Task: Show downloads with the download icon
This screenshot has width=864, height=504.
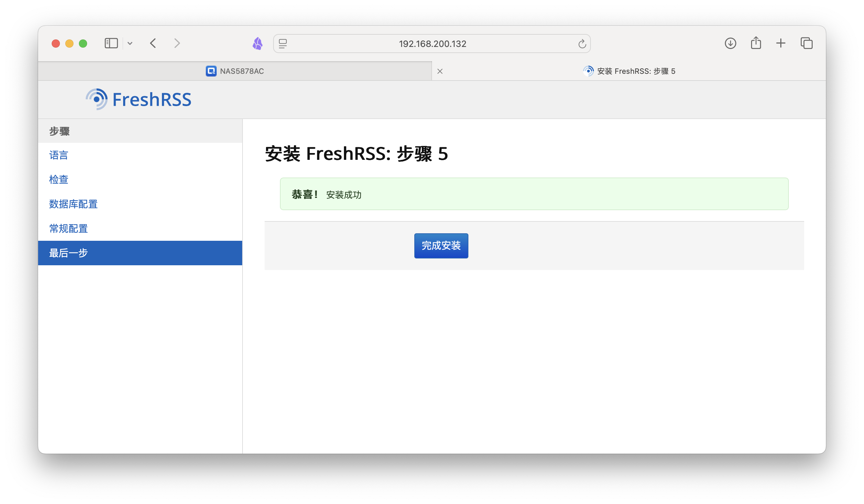Action: 730,43
